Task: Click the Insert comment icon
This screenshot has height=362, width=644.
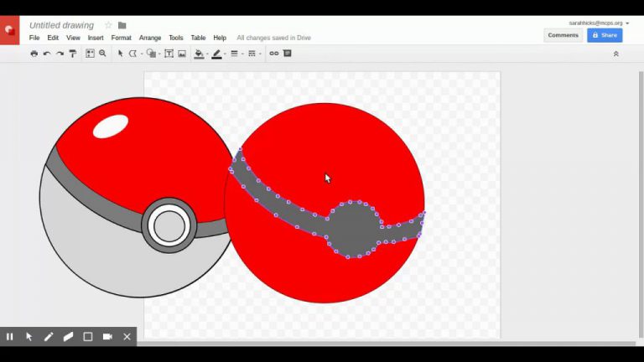Action: click(x=287, y=54)
